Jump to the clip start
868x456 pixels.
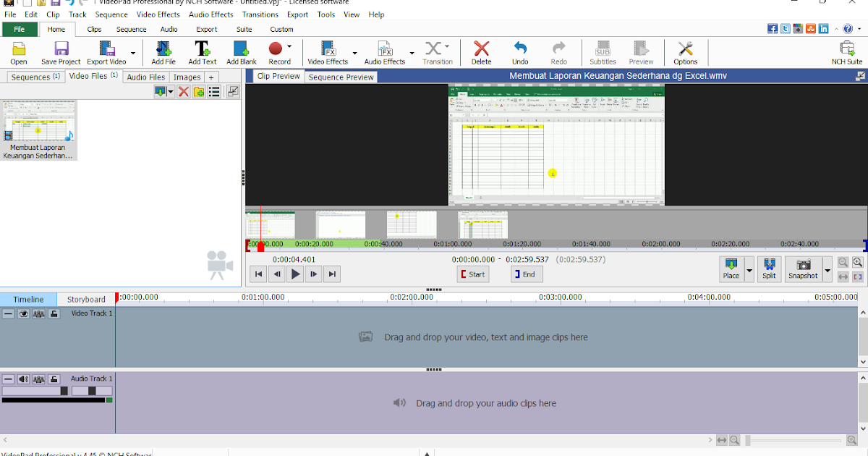click(x=258, y=274)
